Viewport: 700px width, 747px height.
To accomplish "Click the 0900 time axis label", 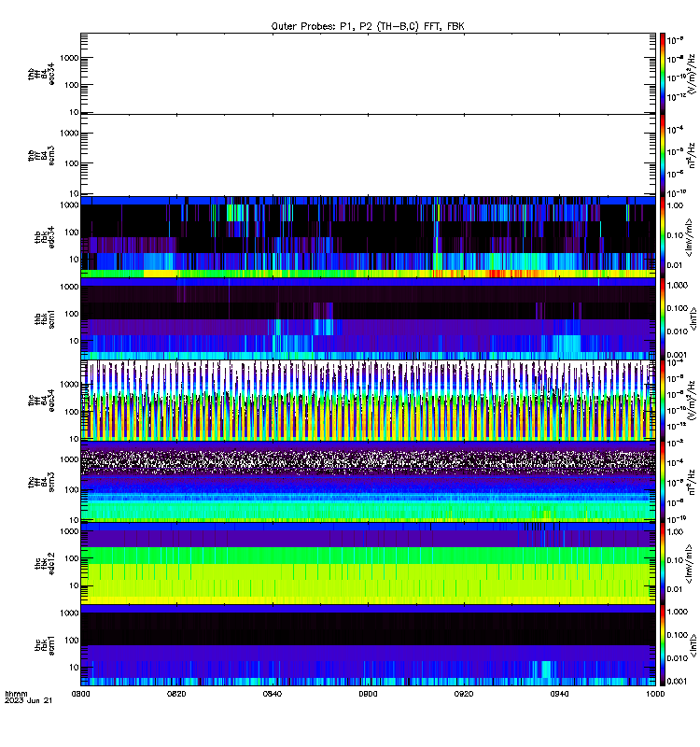I will pyautogui.click(x=368, y=694).
